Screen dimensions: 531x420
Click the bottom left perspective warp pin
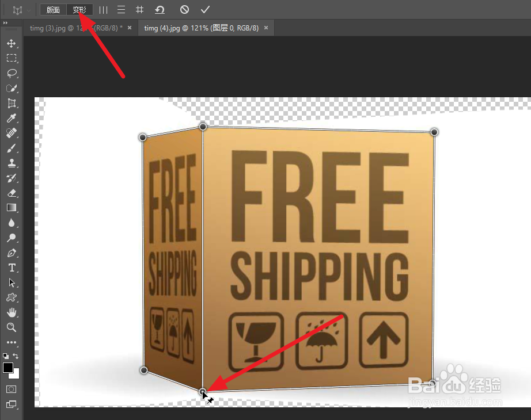pos(143,371)
